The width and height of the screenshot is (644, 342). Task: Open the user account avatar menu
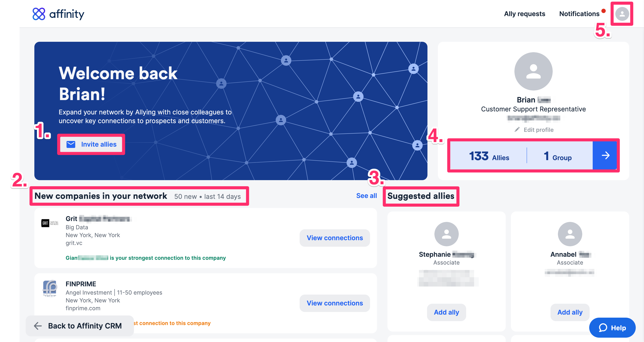(x=622, y=14)
